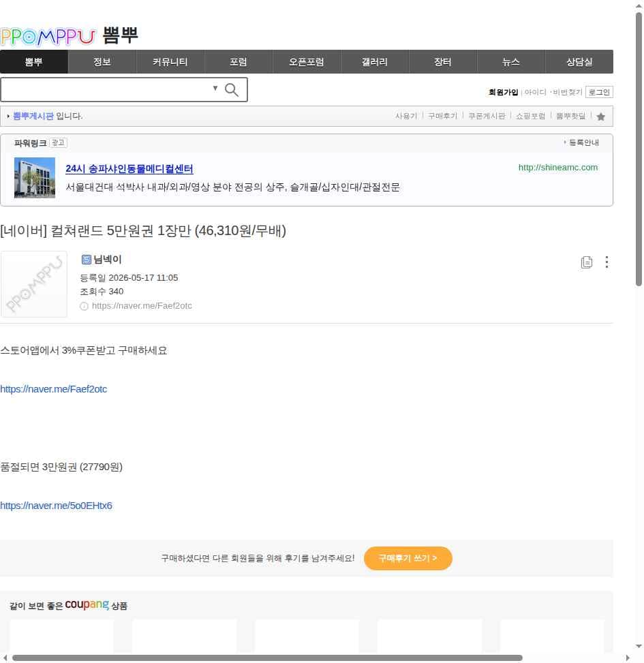This screenshot has width=644, height=663.
Task: Click the 구매후기 쓰기 orange button
Action: (x=408, y=558)
